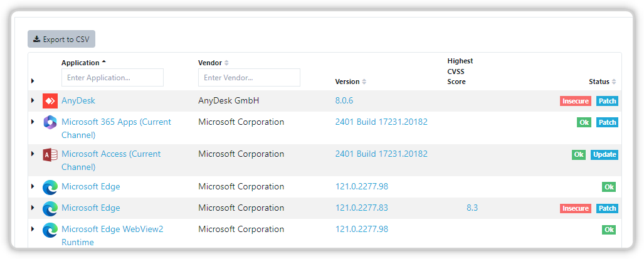The width and height of the screenshot is (644, 259).
Task: Click Microsoft Corporation vendor in WebView2 row
Action: [x=241, y=229]
